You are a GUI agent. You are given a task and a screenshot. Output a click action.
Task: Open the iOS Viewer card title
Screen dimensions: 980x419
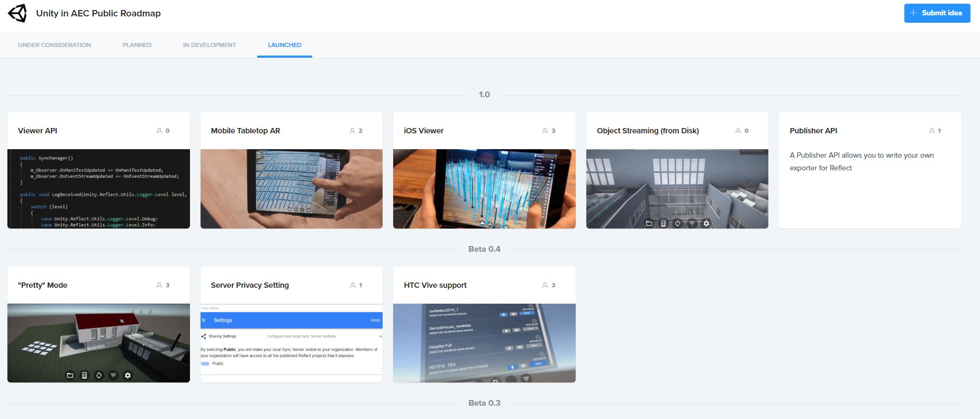[424, 131]
